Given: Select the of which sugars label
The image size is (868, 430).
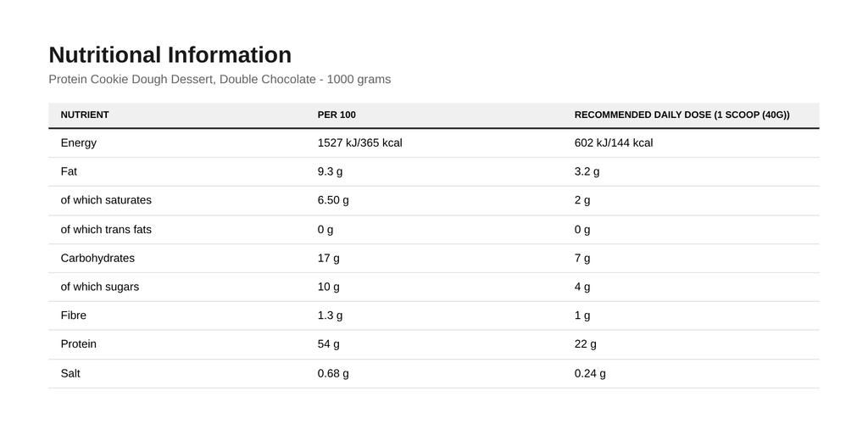Looking at the screenshot, I should (100, 287).
